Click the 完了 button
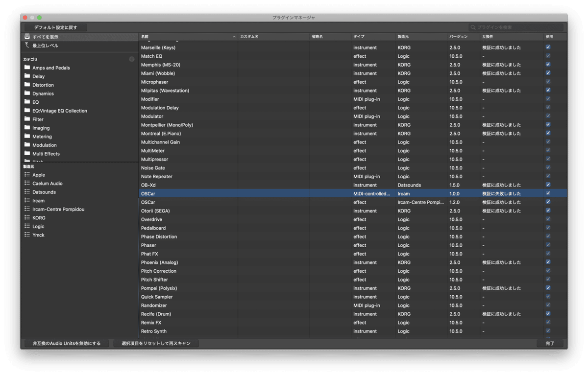The width and height of the screenshot is (588, 376). 550,343
